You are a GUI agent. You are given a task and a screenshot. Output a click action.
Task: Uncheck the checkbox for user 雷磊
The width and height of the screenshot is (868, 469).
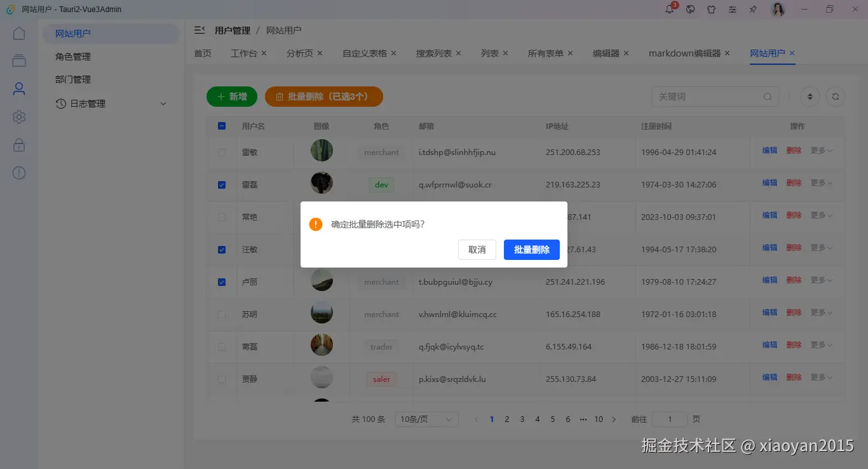221,184
